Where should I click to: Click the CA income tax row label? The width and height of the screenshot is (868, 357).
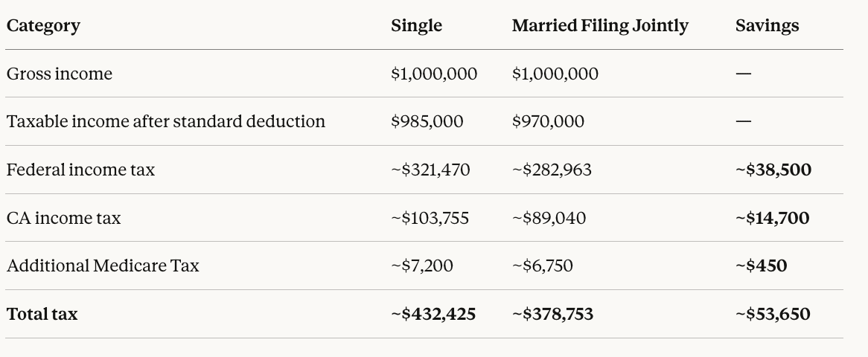[63, 218]
